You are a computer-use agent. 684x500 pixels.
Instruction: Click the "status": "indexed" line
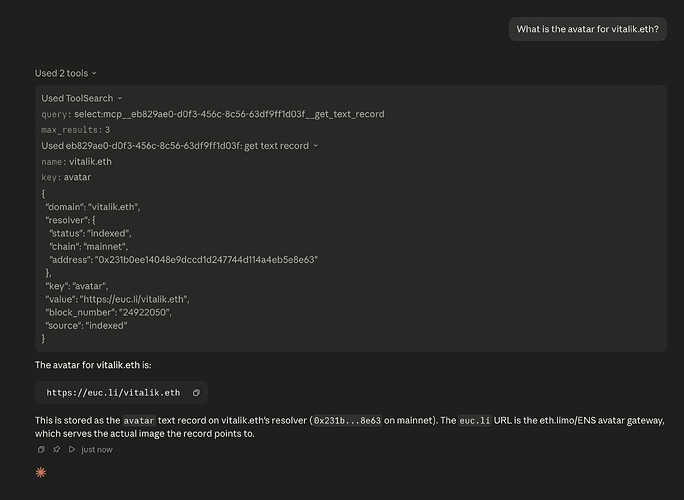(x=90, y=233)
